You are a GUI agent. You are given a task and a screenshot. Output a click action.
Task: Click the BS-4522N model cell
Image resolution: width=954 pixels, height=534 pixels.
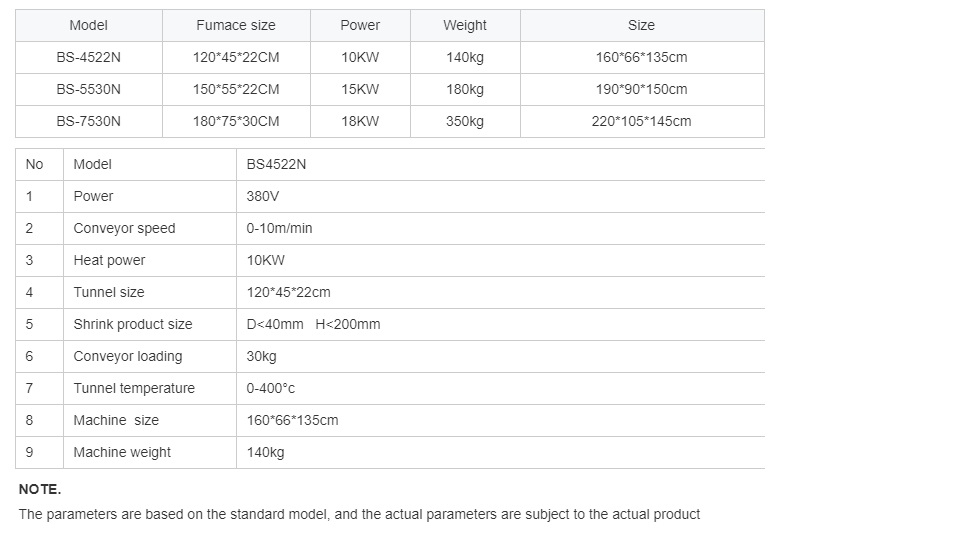click(89, 57)
